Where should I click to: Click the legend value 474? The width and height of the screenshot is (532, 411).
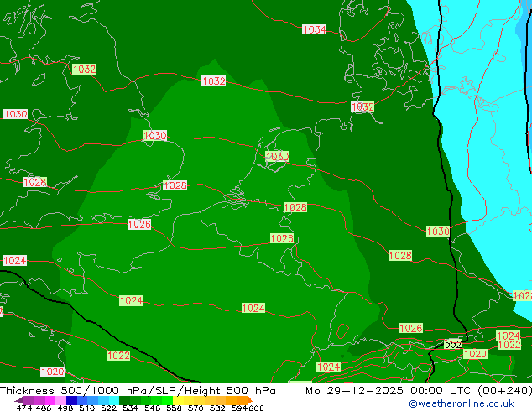tap(24, 408)
